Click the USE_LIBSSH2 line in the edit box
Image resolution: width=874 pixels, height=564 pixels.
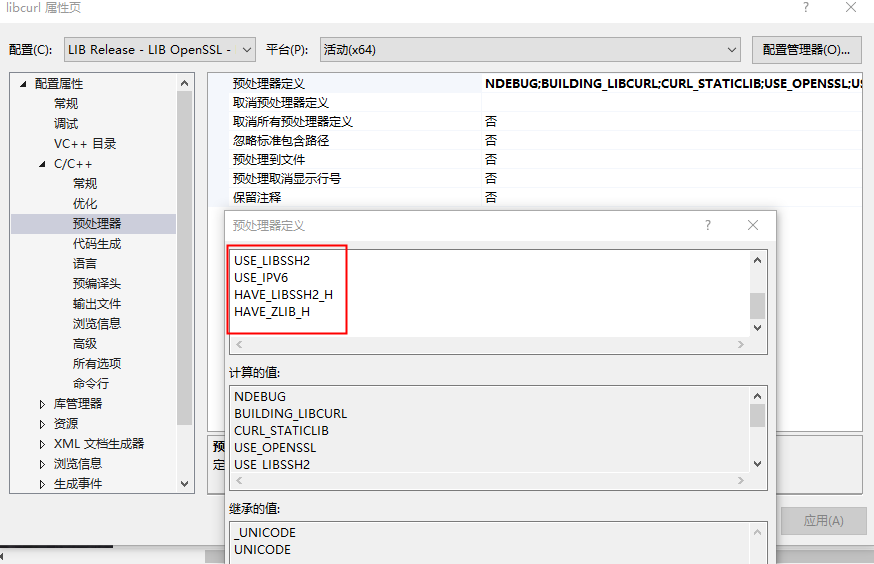[x=272, y=261]
